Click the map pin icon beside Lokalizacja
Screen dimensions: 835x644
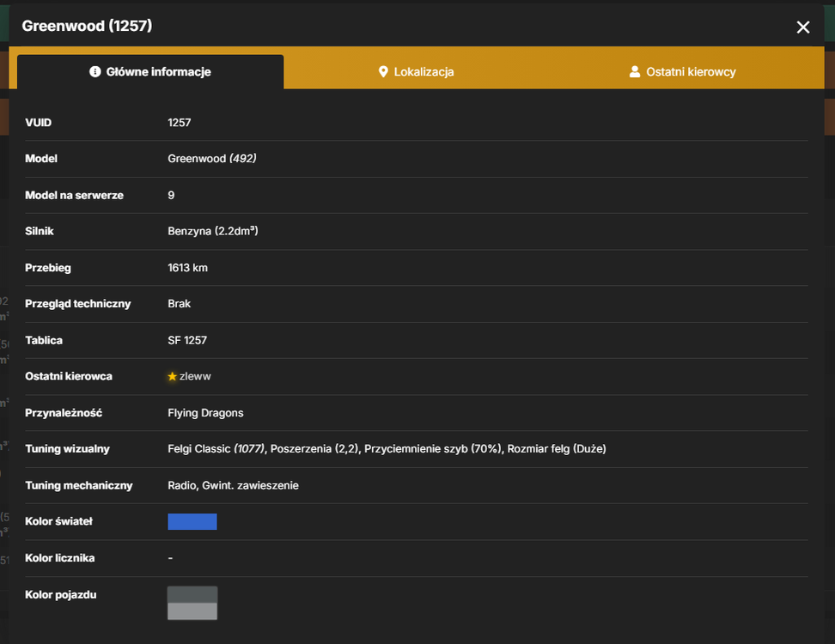pyautogui.click(x=383, y=71)
